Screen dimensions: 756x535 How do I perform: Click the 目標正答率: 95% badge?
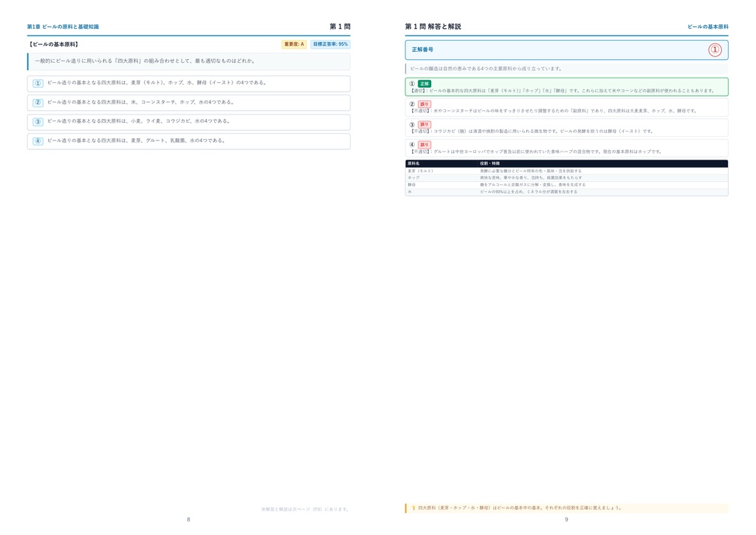click(x=330, y=44)
